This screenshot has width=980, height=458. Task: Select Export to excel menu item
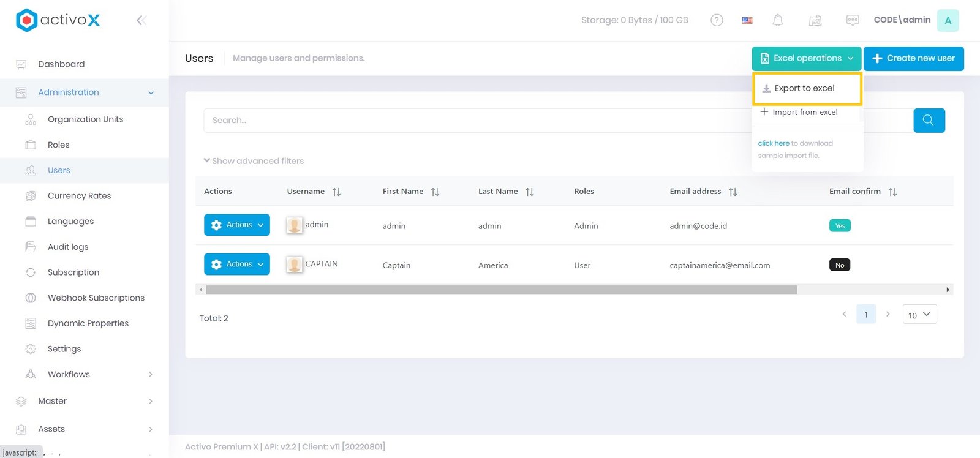point(804,88)
